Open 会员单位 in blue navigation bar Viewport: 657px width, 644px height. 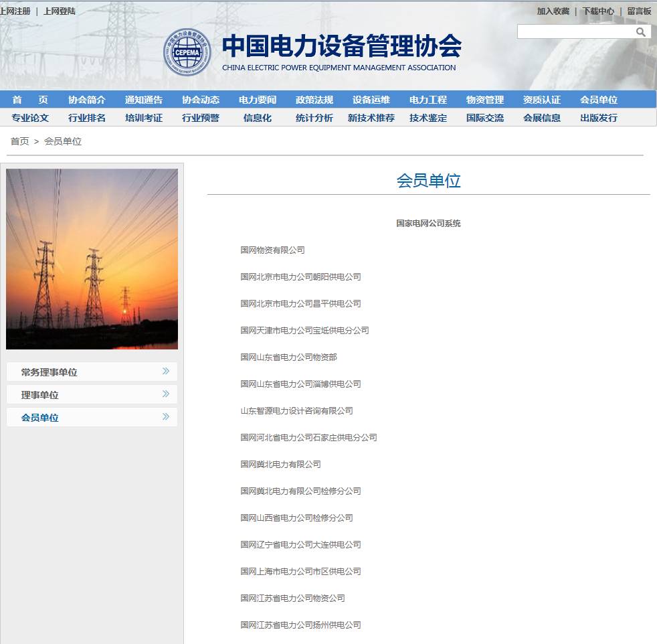[599, 100]
